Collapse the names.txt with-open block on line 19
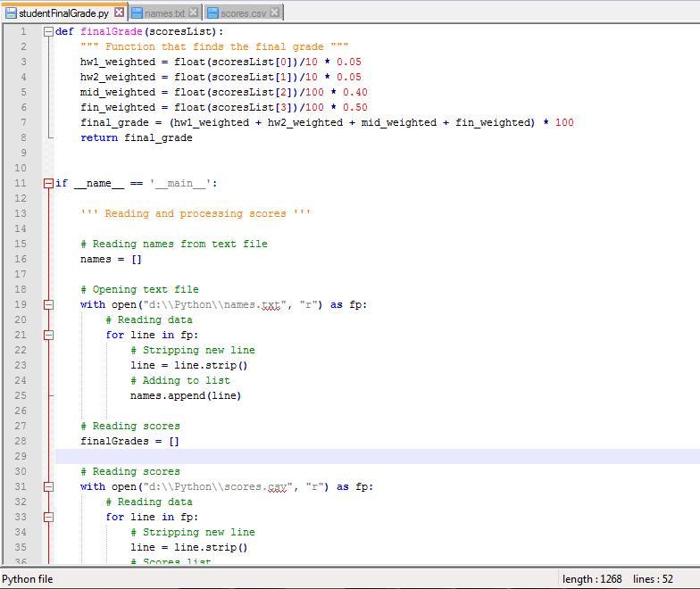Image resolution: width=700 pixels, height=589 pixels. pyautogui.click(x=48, y=304)
